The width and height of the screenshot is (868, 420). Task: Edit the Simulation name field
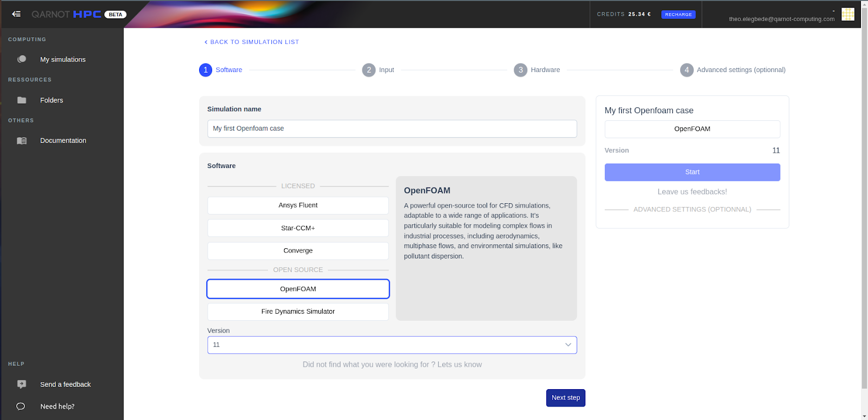click(x=392, y=128)
